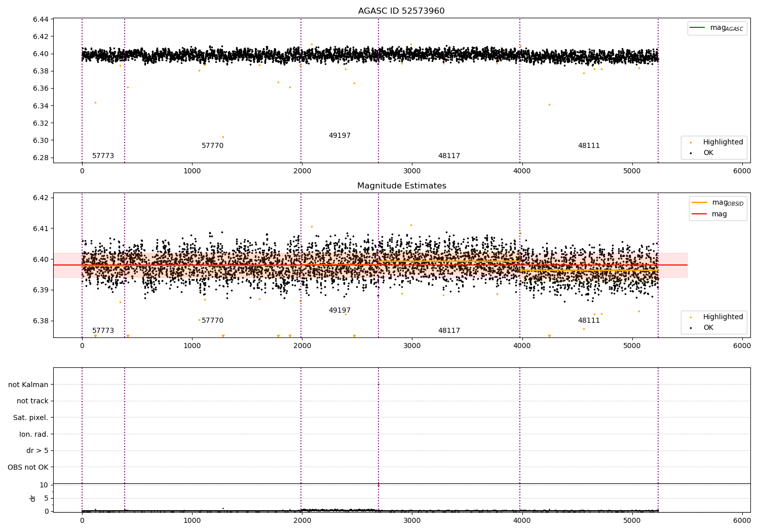Click obsid label 57770 in the top plot
This screenshot has width=760, height=532.
[212, 146]
